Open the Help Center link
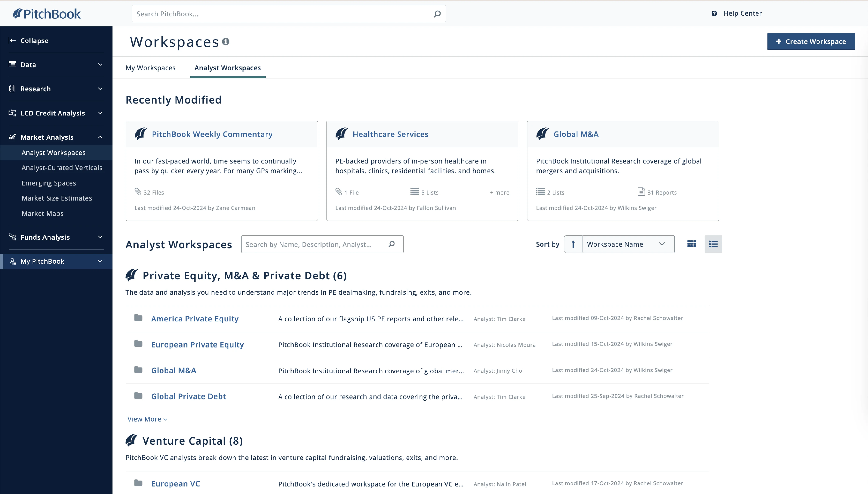 [743, 13]
